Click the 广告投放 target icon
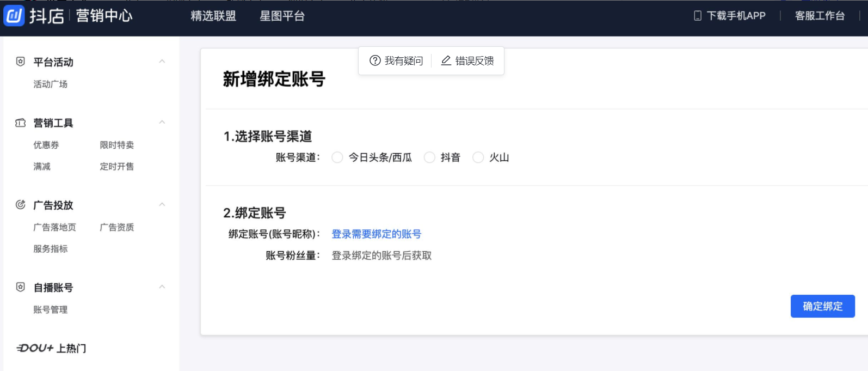The width and height of the screenshot is (868, 371). [21, 205]
